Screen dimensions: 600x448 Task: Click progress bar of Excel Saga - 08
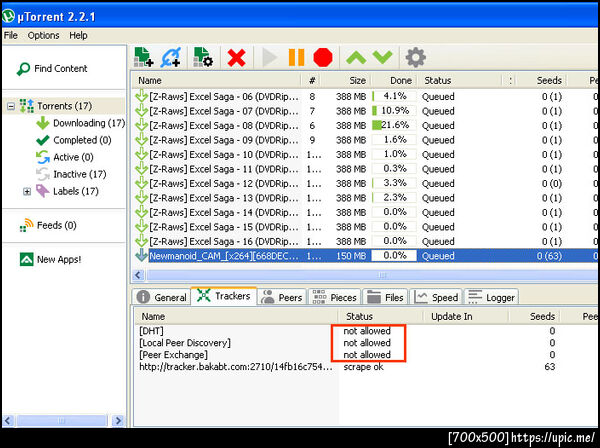click(x=394, y=125)
